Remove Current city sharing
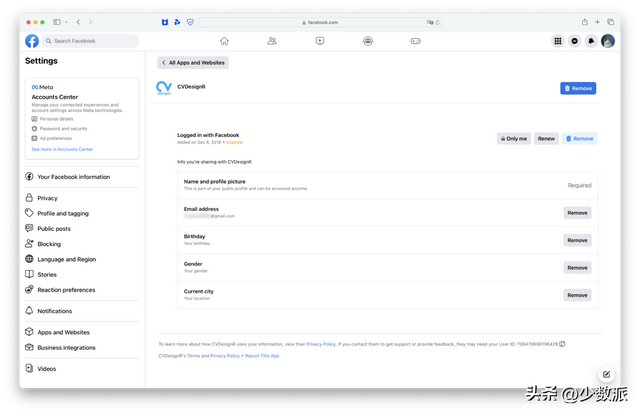640x414 pixels. click(577, 295)
